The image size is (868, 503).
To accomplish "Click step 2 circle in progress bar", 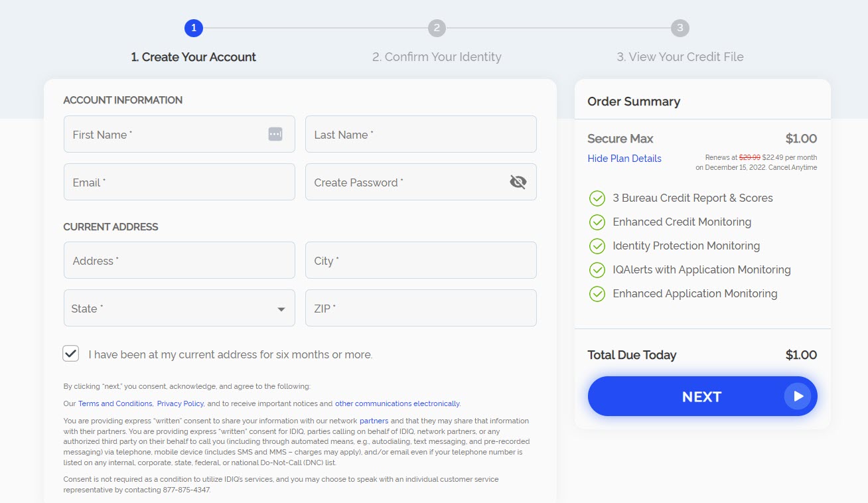I will click(x=437, y=28).
